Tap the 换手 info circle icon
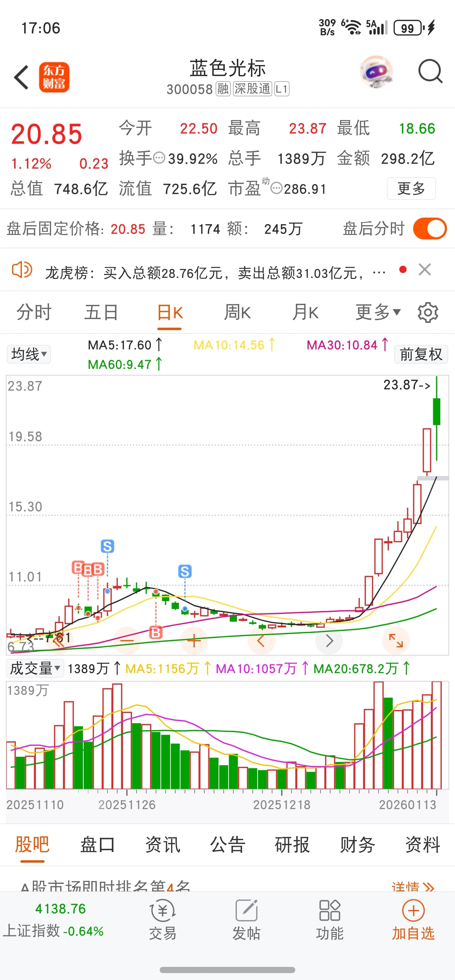This screenshot has width=455, height=980. pos(159,157)
